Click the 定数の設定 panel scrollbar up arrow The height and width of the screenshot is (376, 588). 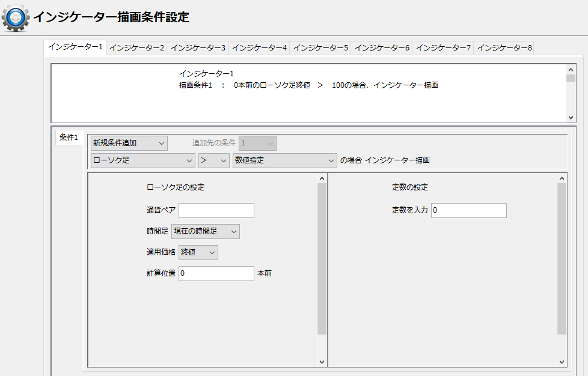[562, 178]
